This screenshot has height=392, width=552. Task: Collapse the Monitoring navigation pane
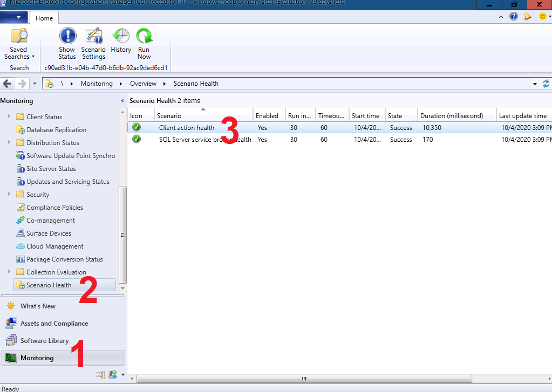coord(122,101)
